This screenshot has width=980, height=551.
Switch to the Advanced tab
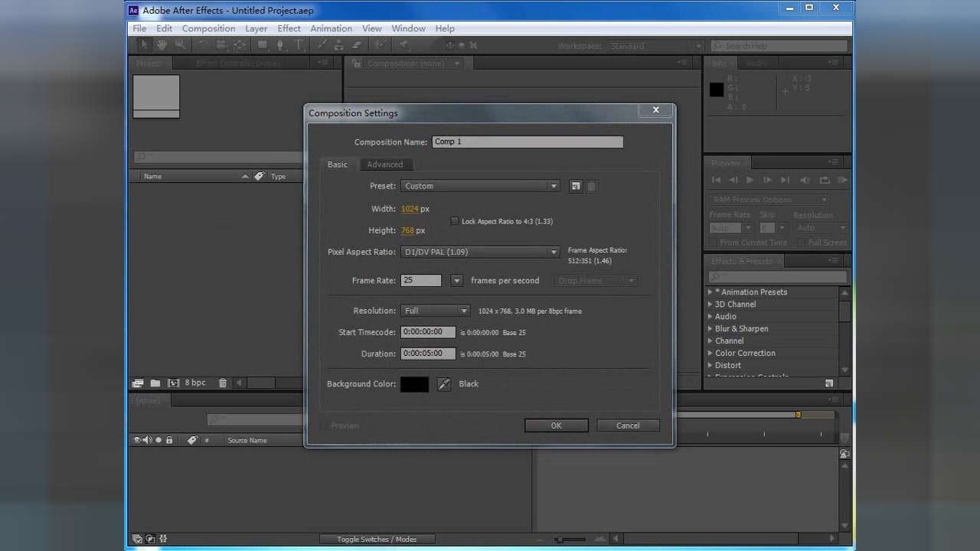(384, 165)
